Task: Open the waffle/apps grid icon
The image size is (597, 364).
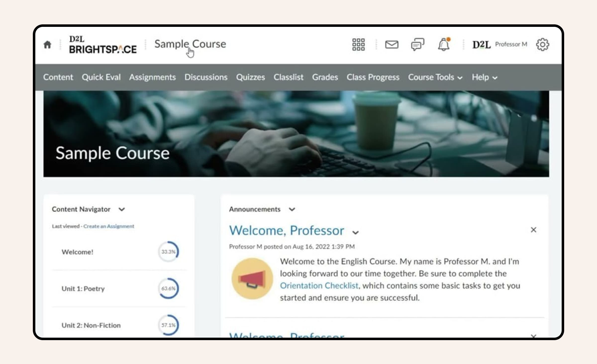Action: [359, 44]
